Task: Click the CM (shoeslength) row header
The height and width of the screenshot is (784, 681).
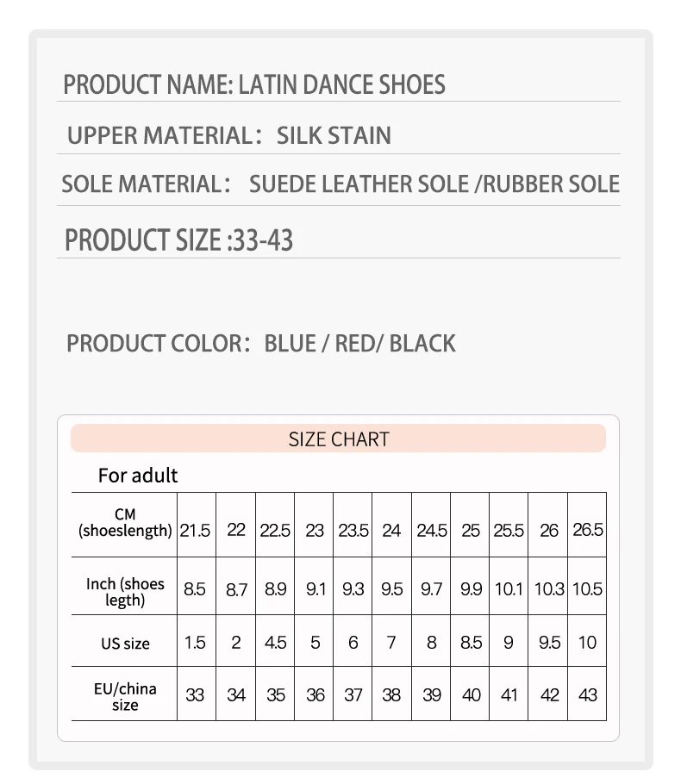Action: [x=125, y=523]
